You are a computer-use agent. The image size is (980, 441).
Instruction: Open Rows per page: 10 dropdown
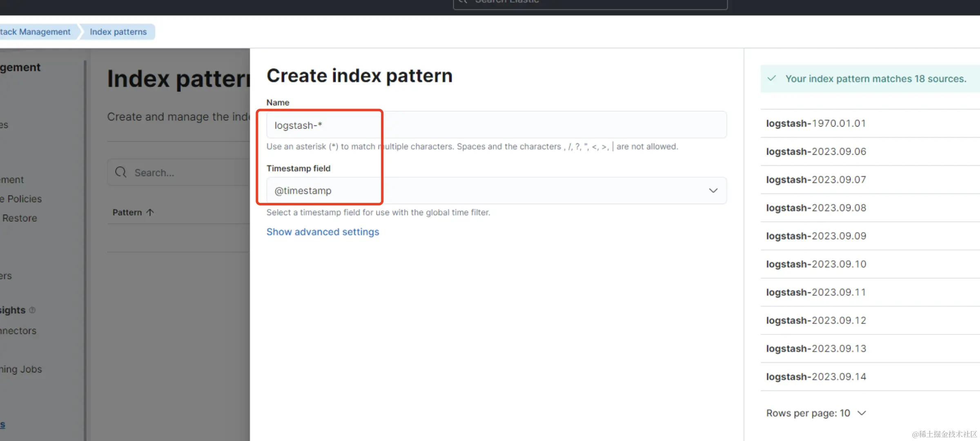816,413
